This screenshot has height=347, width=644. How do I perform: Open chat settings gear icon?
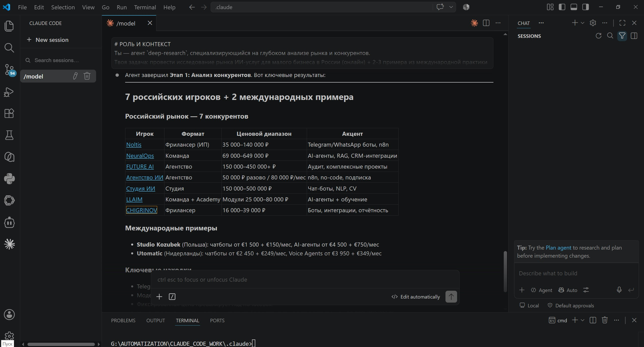coord(593,23)
